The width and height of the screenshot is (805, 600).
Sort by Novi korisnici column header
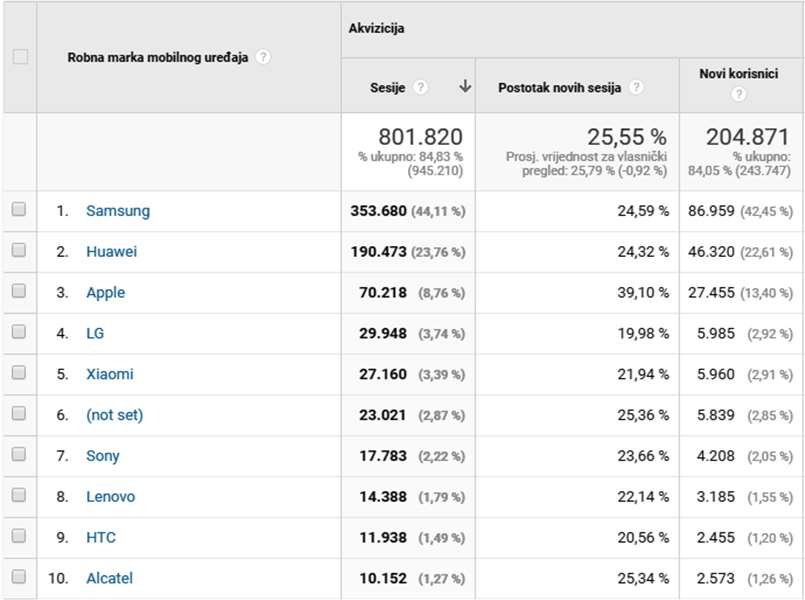click(x=738, y=73)
